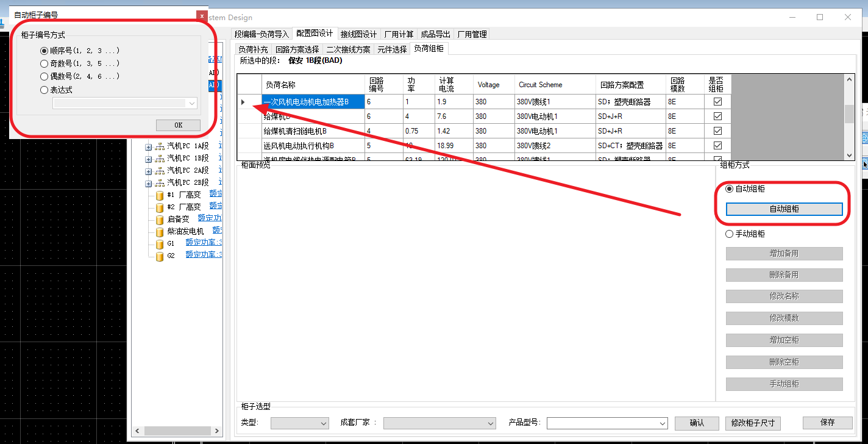Switch to the 二次接线方案 sub-tab
868x444 pixels.
(x=349, y=49)
